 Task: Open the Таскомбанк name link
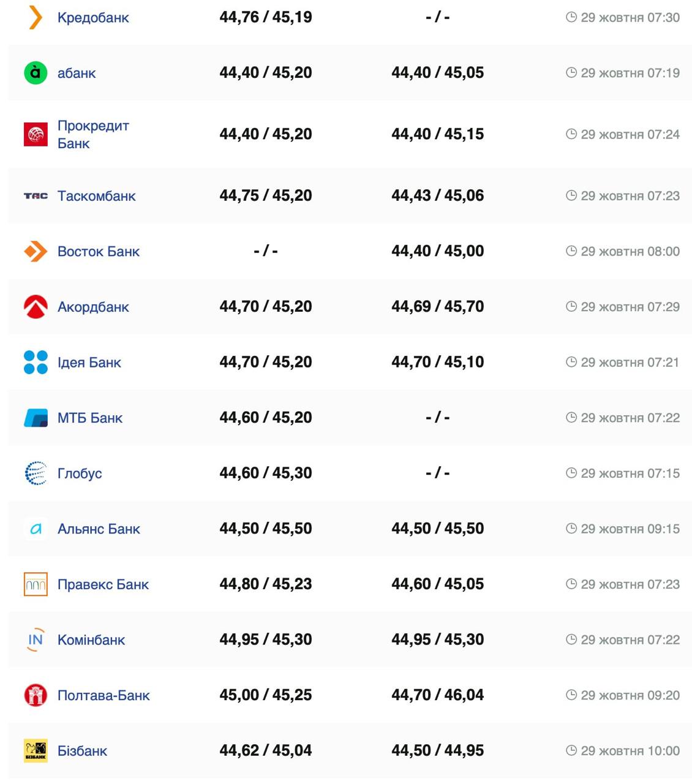point(96,196)
